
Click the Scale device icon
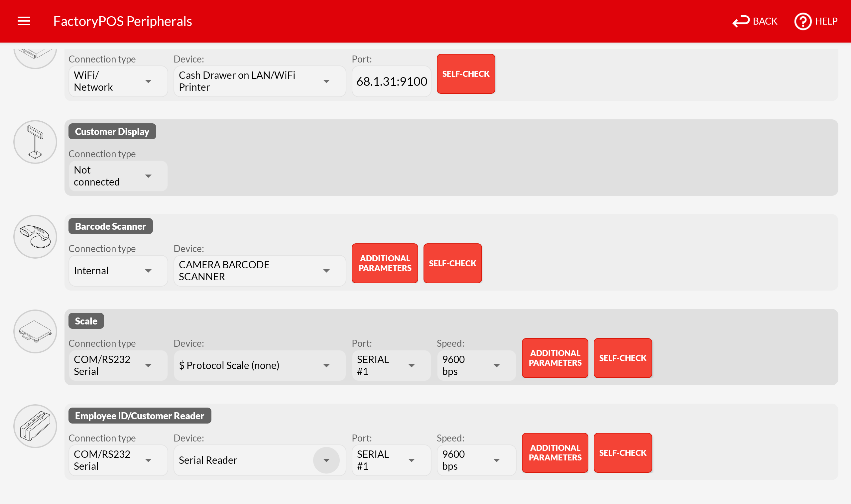pyautogui.click(x=35, y=331)
